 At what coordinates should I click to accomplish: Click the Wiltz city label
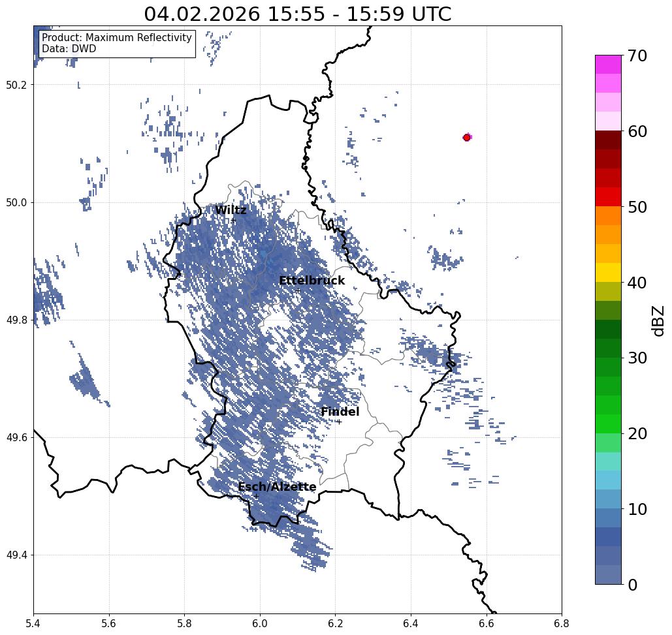pyautogui.click(x=231, y=210)
